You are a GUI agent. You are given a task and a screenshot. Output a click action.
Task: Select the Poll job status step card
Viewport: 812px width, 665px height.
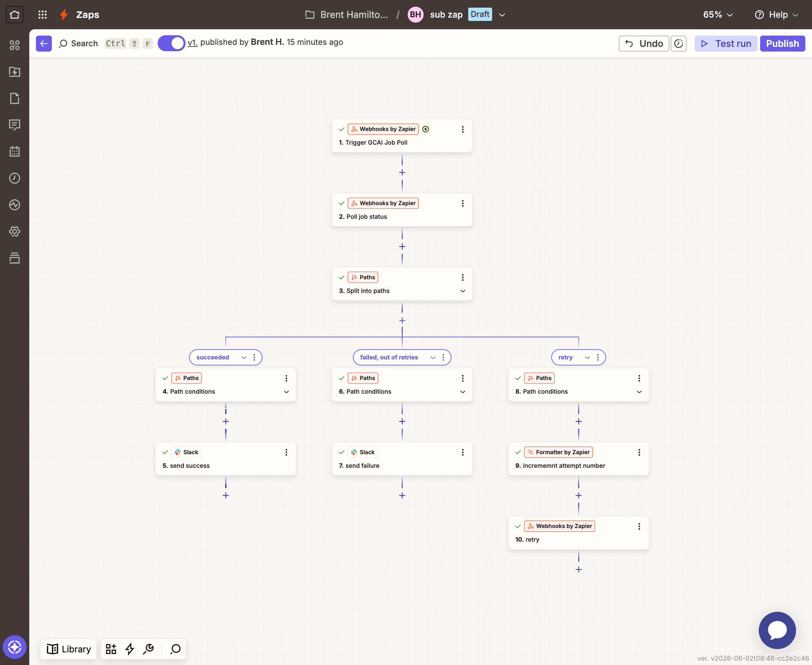pyautogui.click(x=402, y=210)
